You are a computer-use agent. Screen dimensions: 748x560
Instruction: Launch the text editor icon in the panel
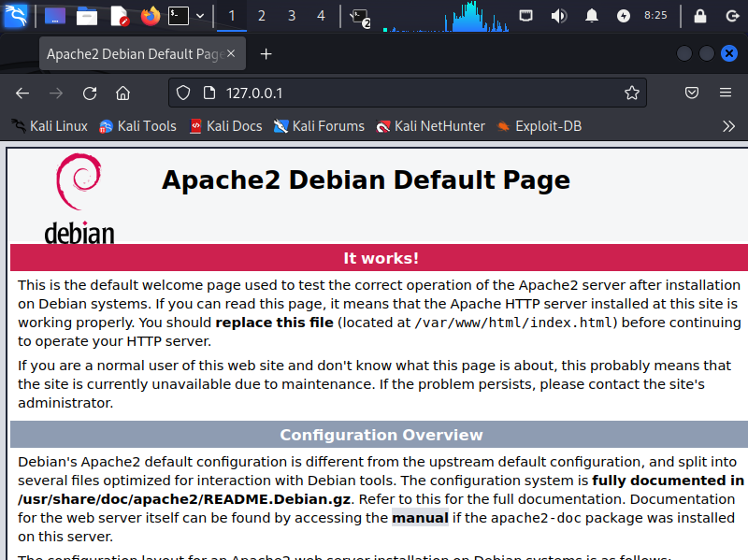[119, 16]
